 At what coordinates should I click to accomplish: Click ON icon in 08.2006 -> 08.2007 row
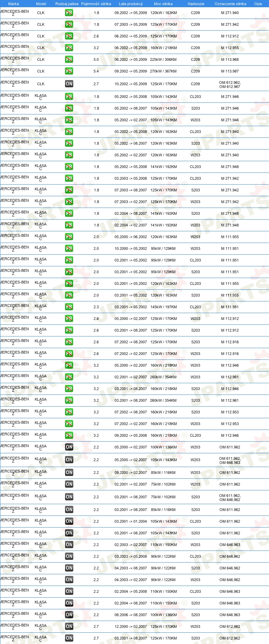pos(69,615)
